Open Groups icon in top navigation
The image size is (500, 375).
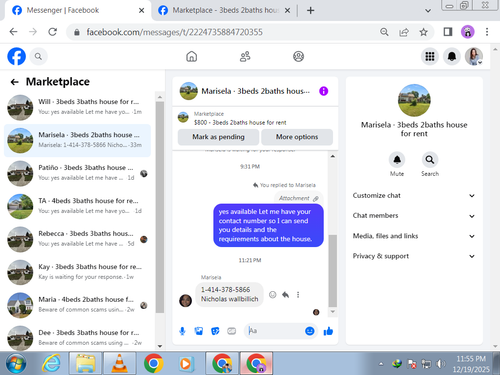click(x=298, y=57)
